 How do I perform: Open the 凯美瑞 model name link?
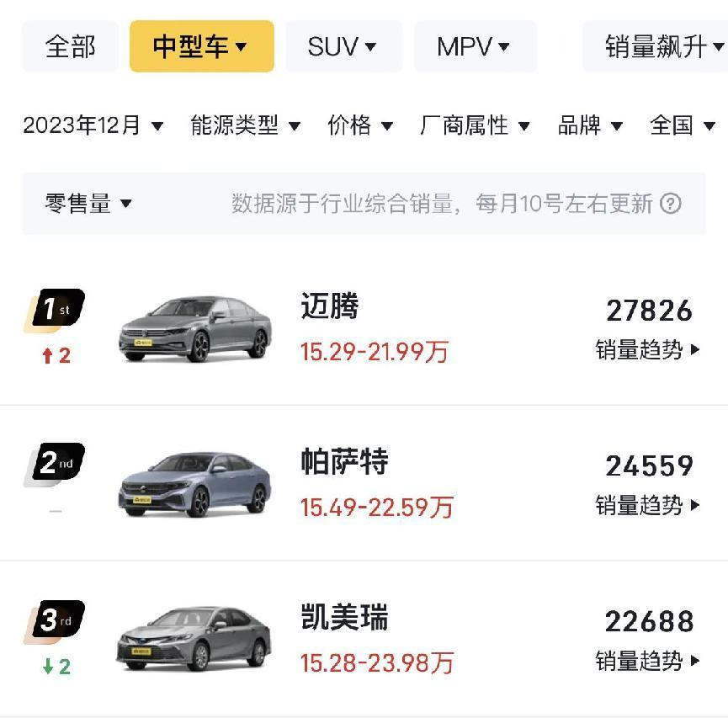coord(344,617)
